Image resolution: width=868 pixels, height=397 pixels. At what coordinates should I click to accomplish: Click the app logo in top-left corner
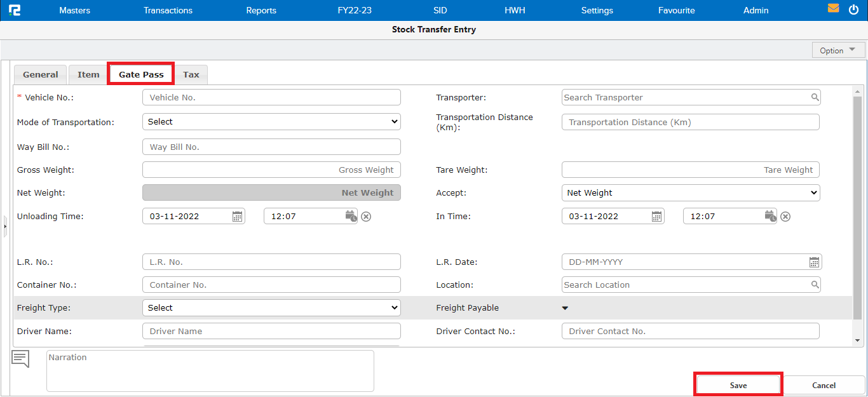pos(14,10)
